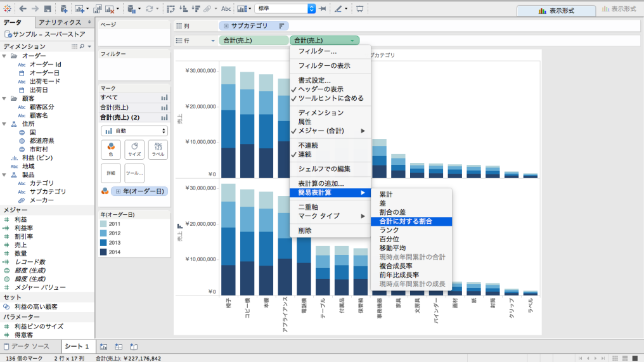Collapse the 住所 hierarchy

coord(4,124)
